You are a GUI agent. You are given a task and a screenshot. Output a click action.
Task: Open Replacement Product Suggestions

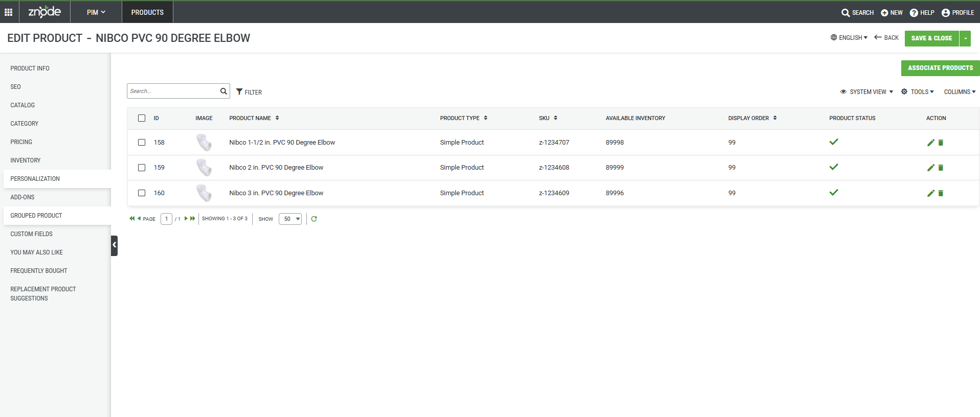pos(43,294)
